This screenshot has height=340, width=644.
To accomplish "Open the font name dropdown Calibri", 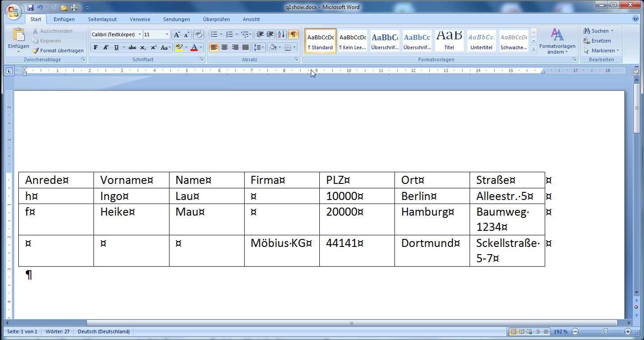I will click(140, 34).
